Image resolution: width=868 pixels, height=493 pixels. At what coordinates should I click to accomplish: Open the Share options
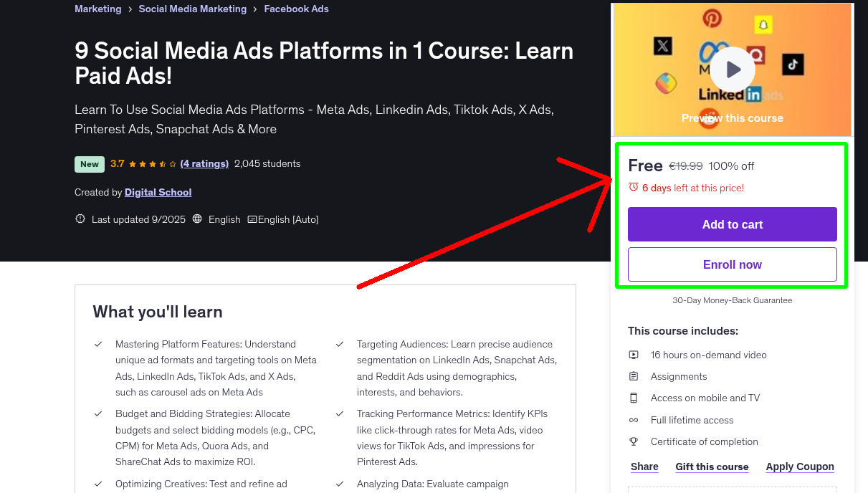644,466
